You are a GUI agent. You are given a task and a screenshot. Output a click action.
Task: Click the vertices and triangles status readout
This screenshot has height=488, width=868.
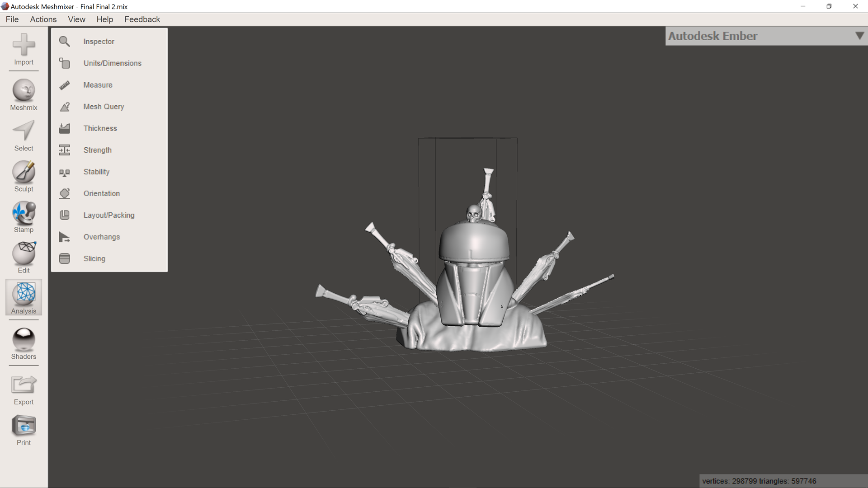[759, 481]
